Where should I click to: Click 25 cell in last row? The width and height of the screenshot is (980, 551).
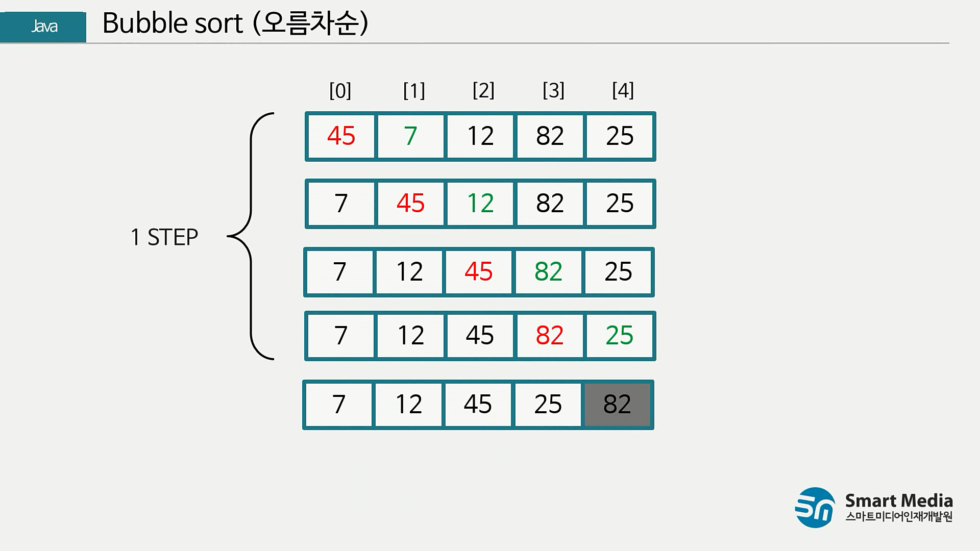pos(548,405)
